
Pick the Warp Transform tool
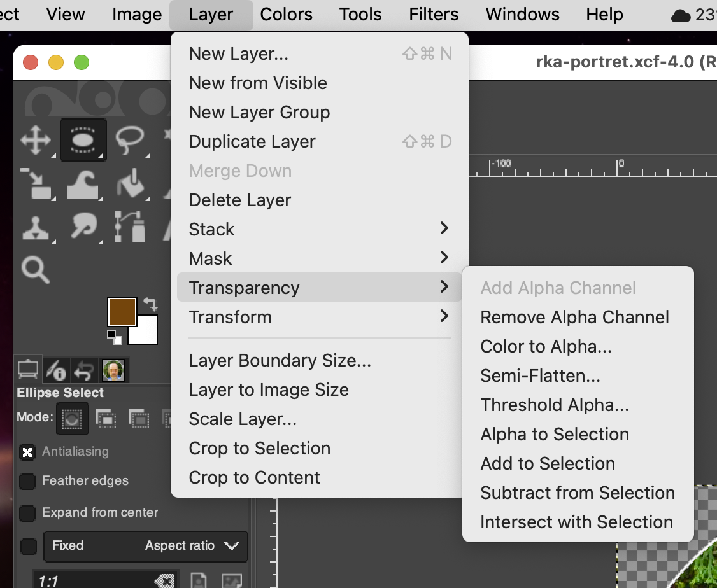[x=83, y=183]
